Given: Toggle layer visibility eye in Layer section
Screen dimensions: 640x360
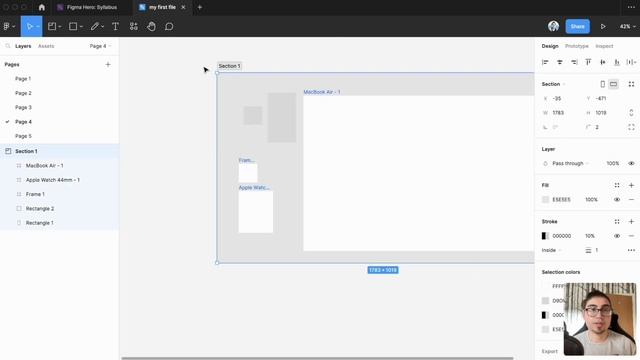Looking at the screenshot, I should click(x=631, y=163).
